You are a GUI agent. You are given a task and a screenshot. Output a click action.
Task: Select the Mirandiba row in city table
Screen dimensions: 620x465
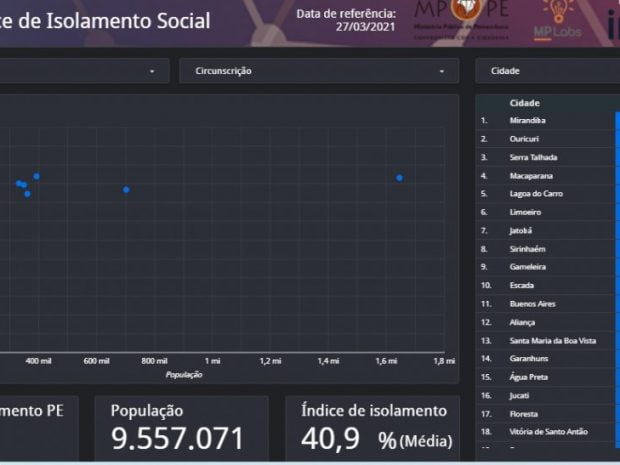[x=527, y=121]
